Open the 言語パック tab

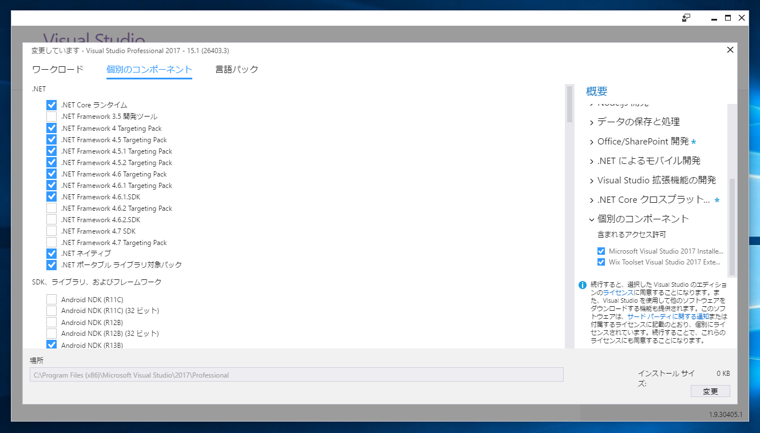point(237,69)
